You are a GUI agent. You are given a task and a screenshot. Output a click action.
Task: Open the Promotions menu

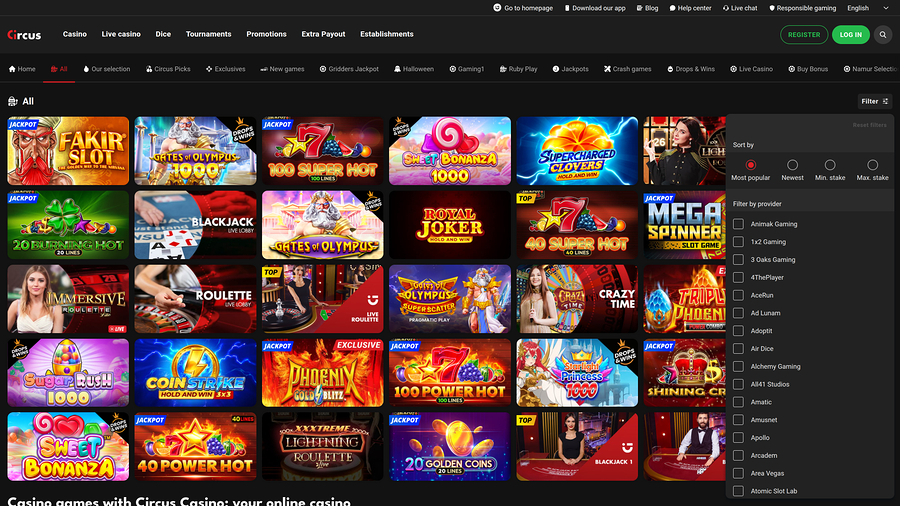tap(266, 34)
